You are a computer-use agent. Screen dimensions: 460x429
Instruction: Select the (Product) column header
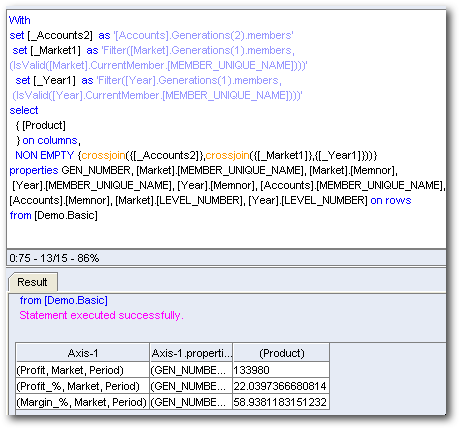[x=282, y=353]
